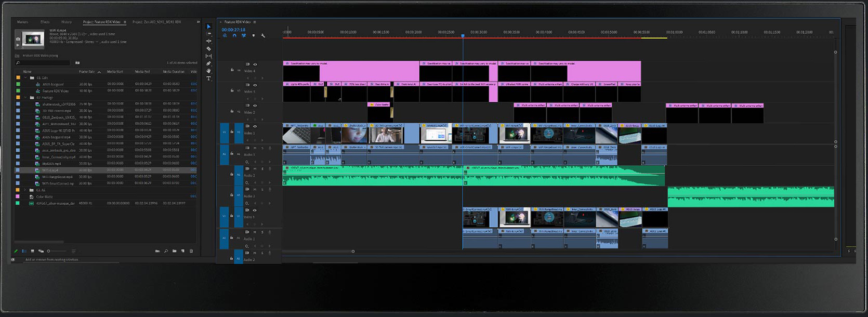Click the Find magnifier in Project panel footer
This screenshot has width=868, height=317.
coord(166,251)
